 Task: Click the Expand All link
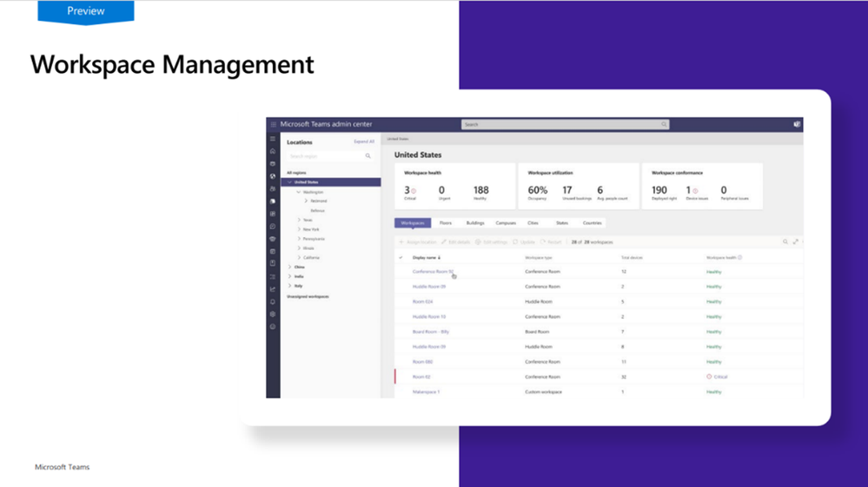tap(364, 141)
